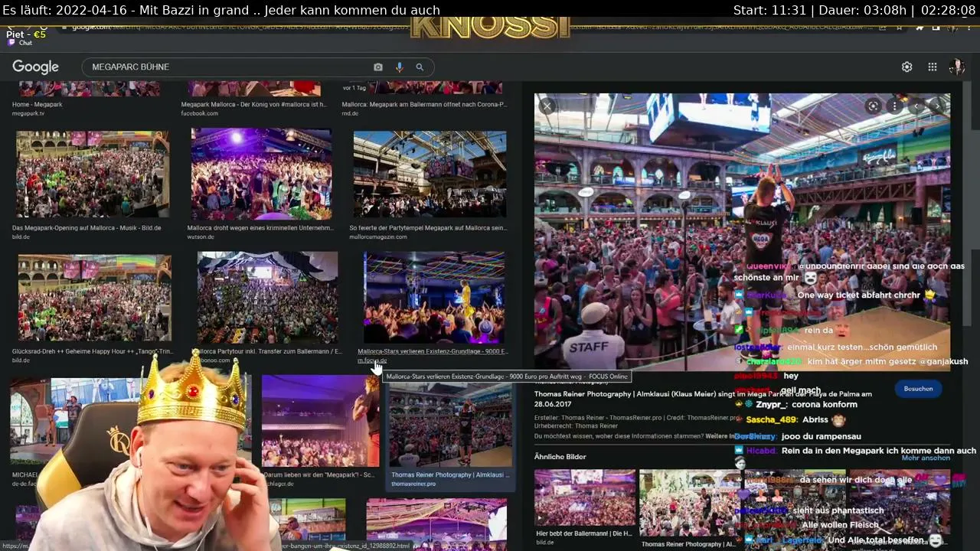Click chat message 'corona konform'

point(825,404)
